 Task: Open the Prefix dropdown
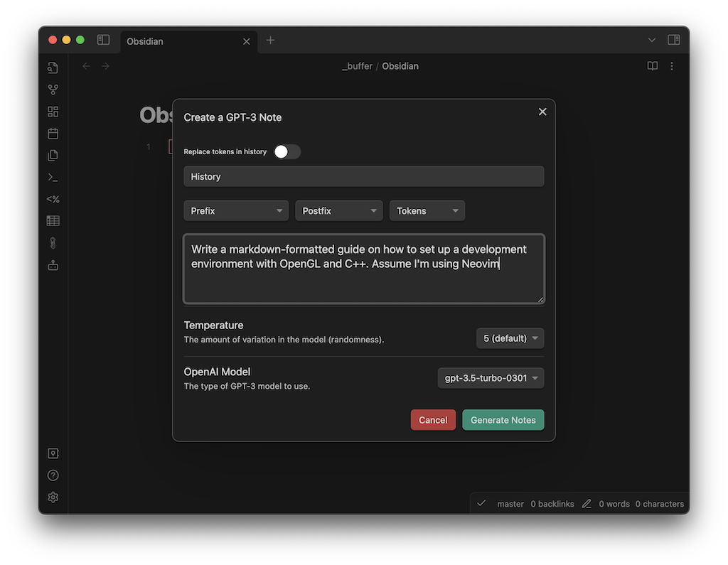click(236, 211)
